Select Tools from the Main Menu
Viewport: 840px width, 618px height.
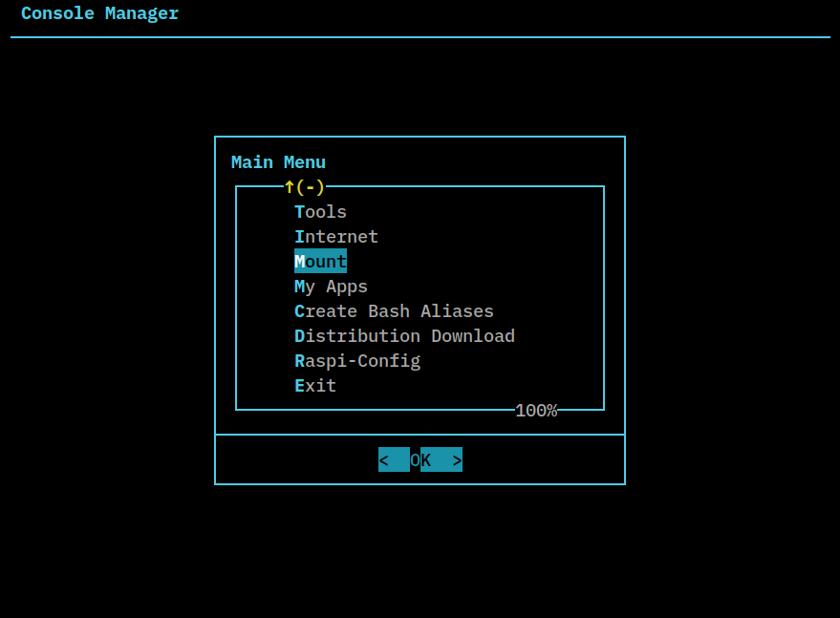point(320,211)
